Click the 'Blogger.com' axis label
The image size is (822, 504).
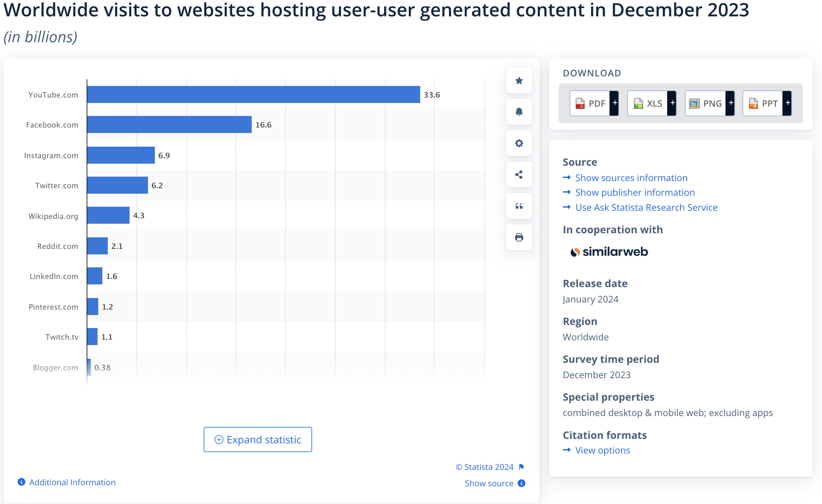[56, 368]
